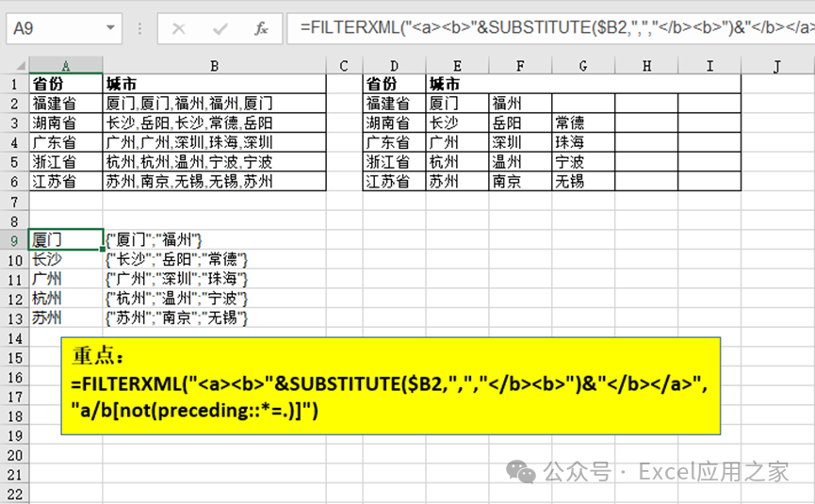The image size is (815, 504).
Task: Select row 22 header
Action: click(x=14, y=495)
